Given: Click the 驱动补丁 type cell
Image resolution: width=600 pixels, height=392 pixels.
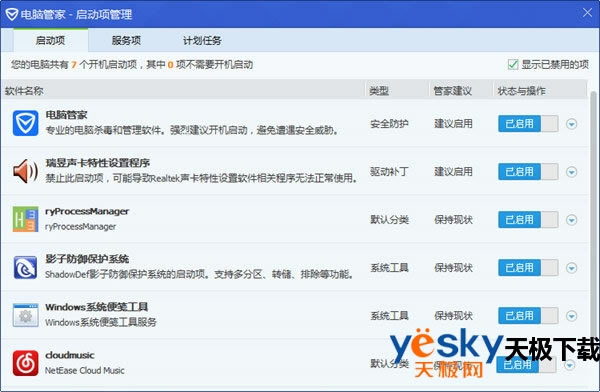Looking at the screenshot, I should (x=389, y=172).
